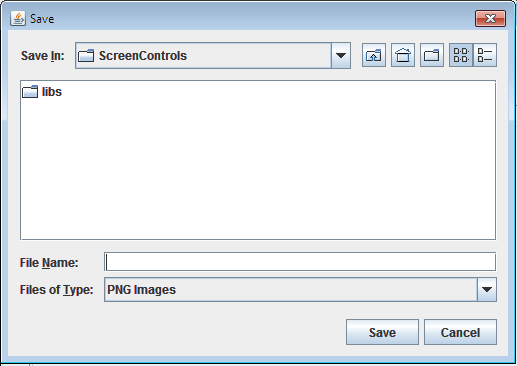The image size is (517, 366).
Task: Click the Save button
Action: 382,332
